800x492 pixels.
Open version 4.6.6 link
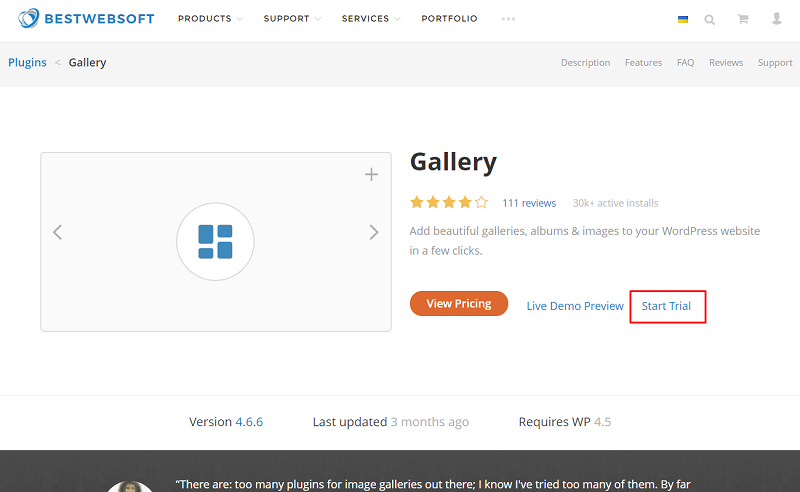pyautogui.click(x=249, y=422)
